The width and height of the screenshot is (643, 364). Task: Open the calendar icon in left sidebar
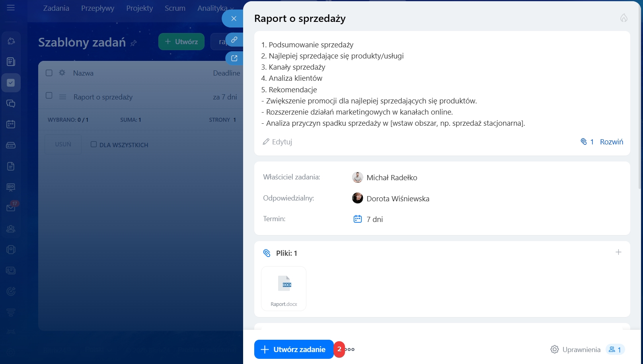[11, 124]
